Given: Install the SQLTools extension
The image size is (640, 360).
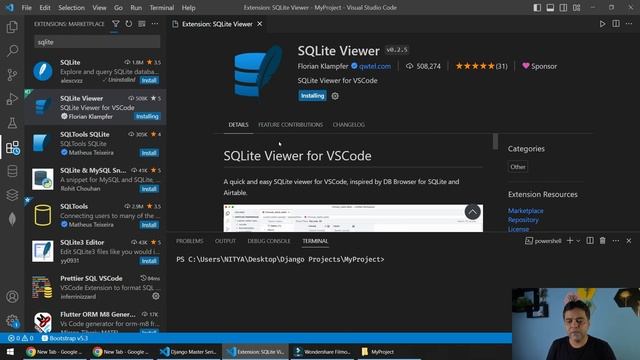Looking at the screenshot, I should click(149, 225).
